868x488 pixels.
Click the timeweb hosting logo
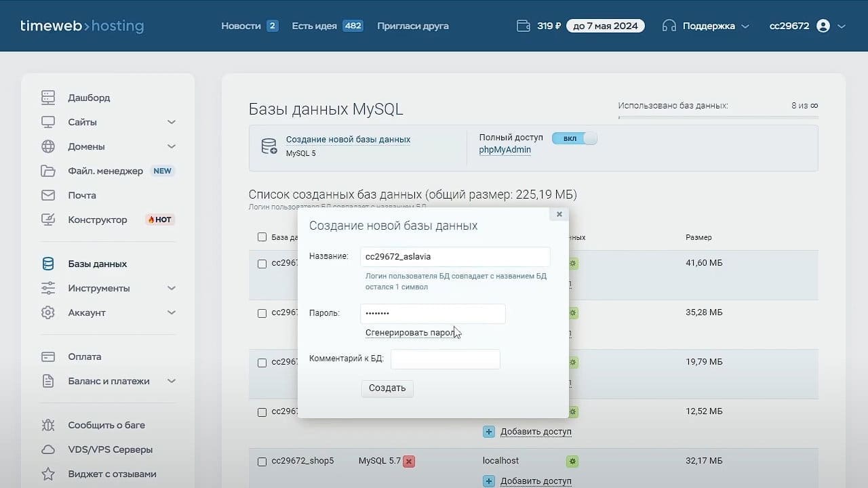click(x=82, y=26)
